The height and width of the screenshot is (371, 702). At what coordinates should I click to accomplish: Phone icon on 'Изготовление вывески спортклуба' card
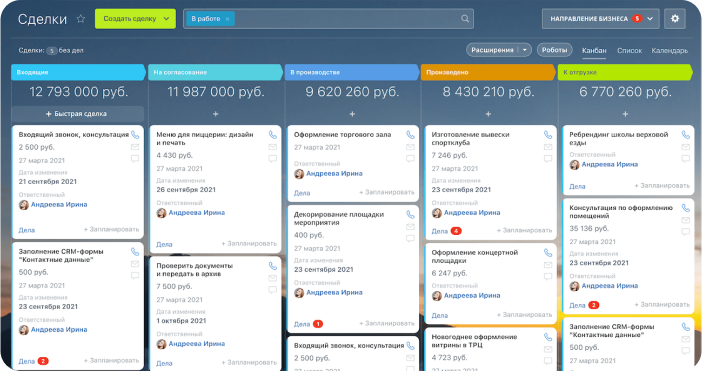pyautogui.click(x=548, y=135)
